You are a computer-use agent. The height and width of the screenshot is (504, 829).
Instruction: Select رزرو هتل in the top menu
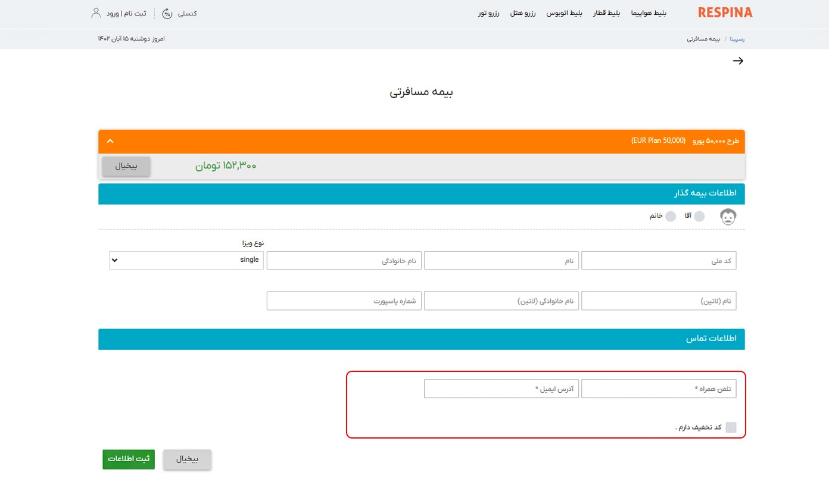(x=523, y=12)
